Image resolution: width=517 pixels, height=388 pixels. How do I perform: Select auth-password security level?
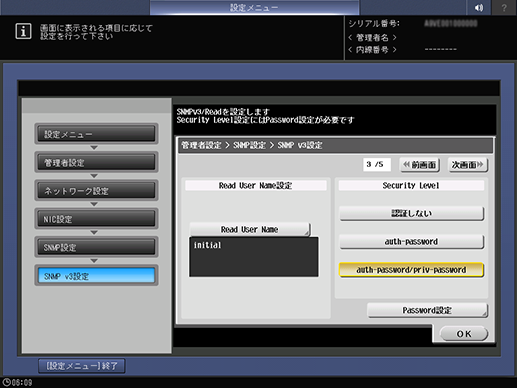click(x=411, y=242)
